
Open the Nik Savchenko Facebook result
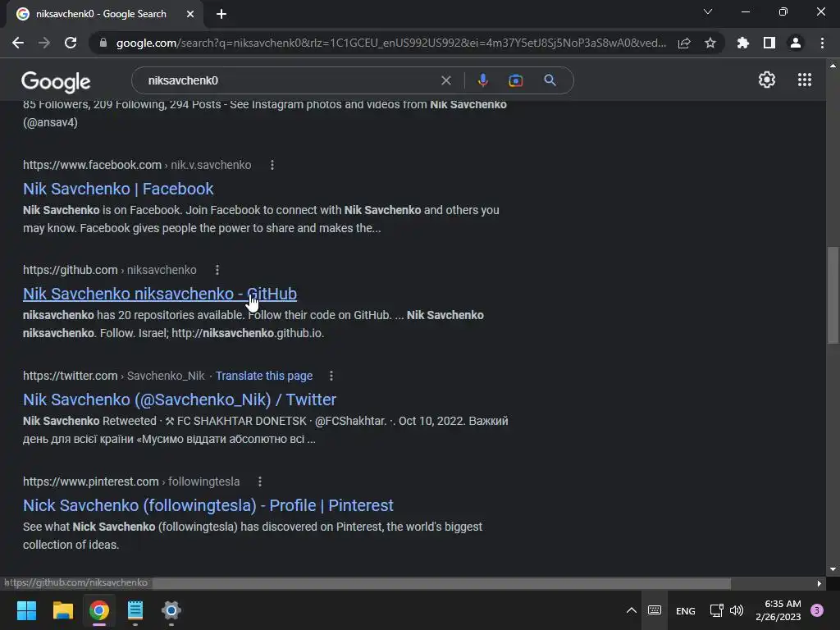pyautogui.click(x=118, y=189)
